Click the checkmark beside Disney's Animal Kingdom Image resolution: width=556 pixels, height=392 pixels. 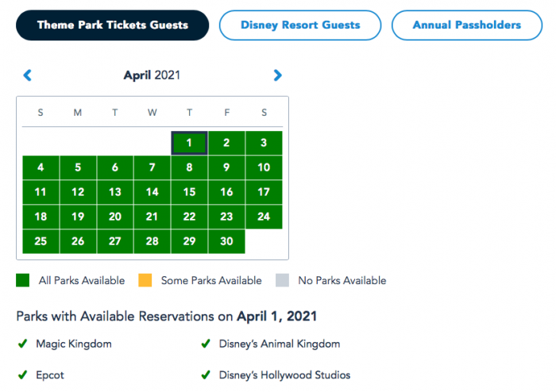pyautogui.click(x=205, y=344)
